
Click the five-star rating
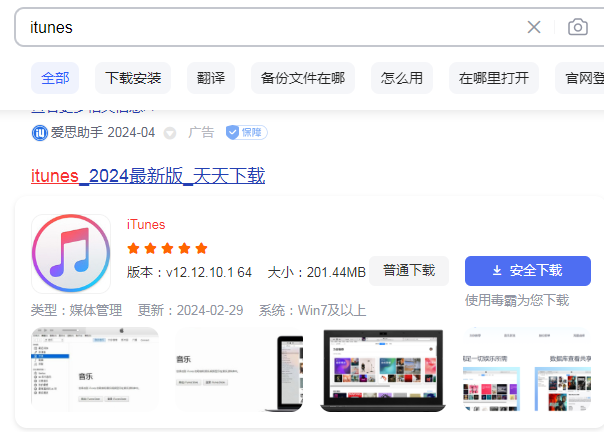coord(167,249)
